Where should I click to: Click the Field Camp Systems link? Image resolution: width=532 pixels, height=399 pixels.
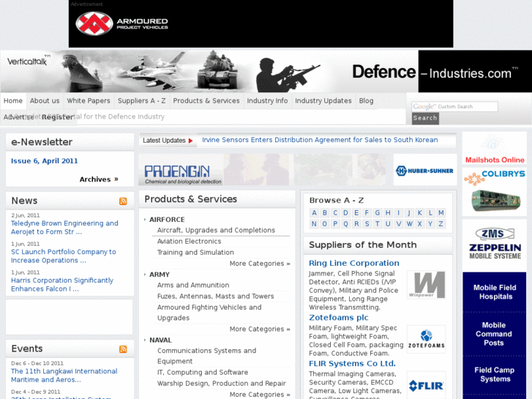495,375
